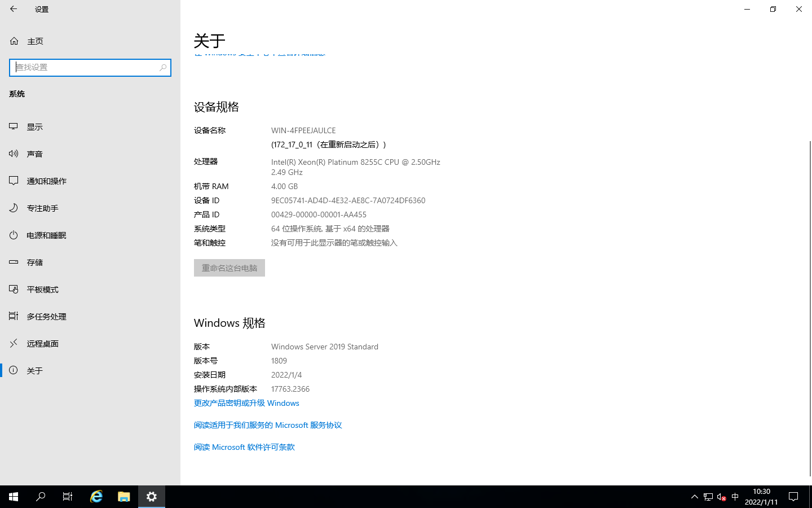The width and height of the screenshot is (812, 508).
Task: Click the 4.00 GB RAM value
Action: (284, 186)
